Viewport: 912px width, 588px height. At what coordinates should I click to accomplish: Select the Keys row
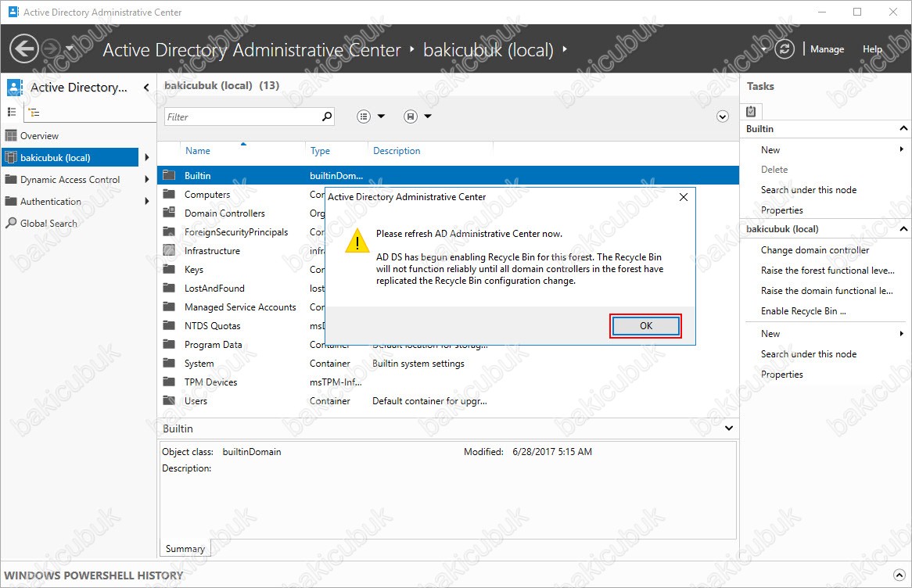(240, 270)
